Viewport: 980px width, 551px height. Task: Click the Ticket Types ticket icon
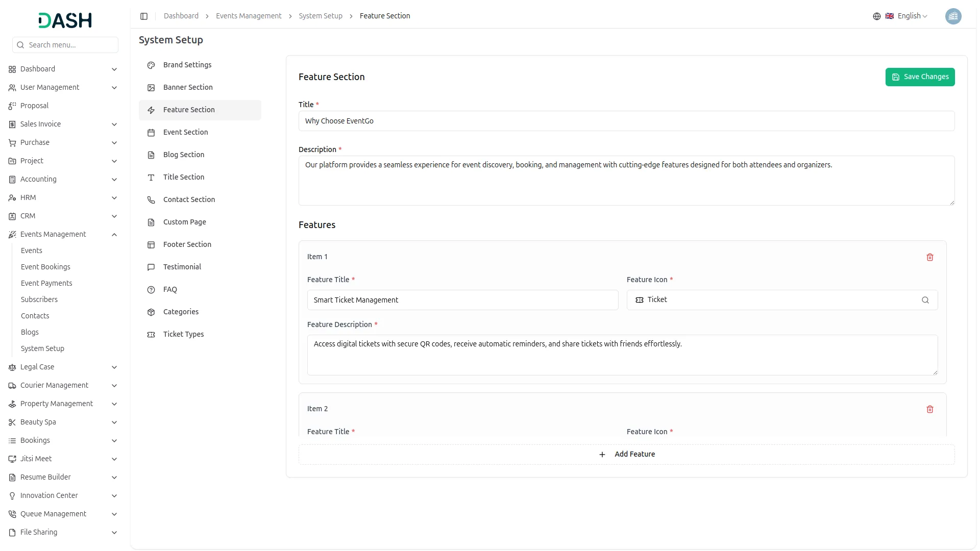pyautogui.click(x=151, y=335)
